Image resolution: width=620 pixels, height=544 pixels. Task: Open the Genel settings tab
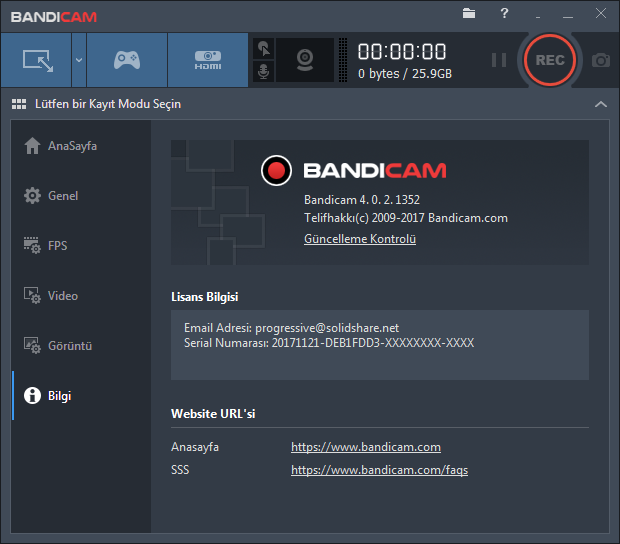pos(81,196)
